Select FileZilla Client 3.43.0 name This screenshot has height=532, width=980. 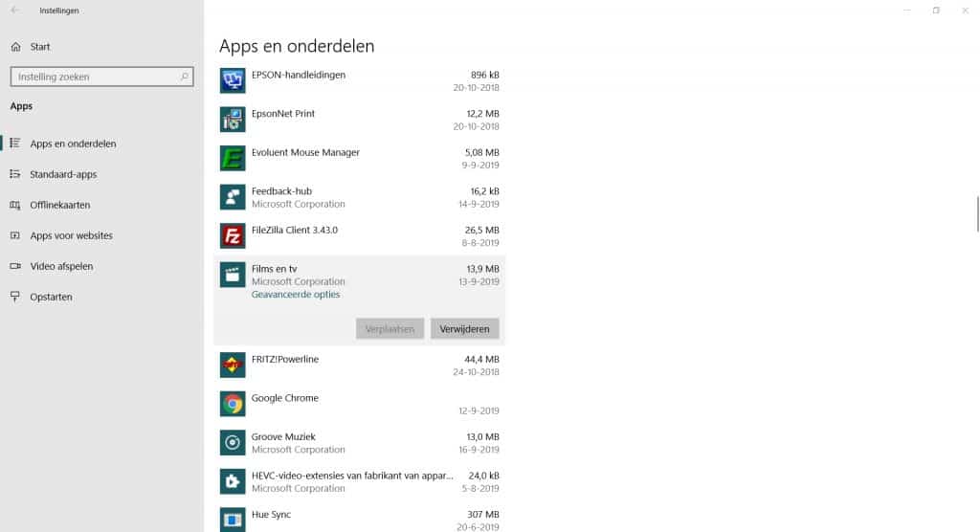pos(295,230)
